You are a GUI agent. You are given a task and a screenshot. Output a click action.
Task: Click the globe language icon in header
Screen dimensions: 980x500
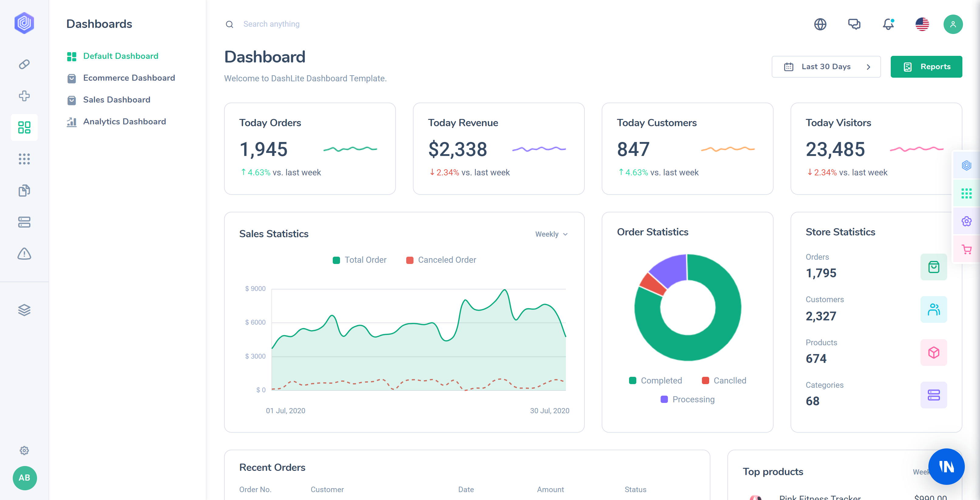[820, 24]
